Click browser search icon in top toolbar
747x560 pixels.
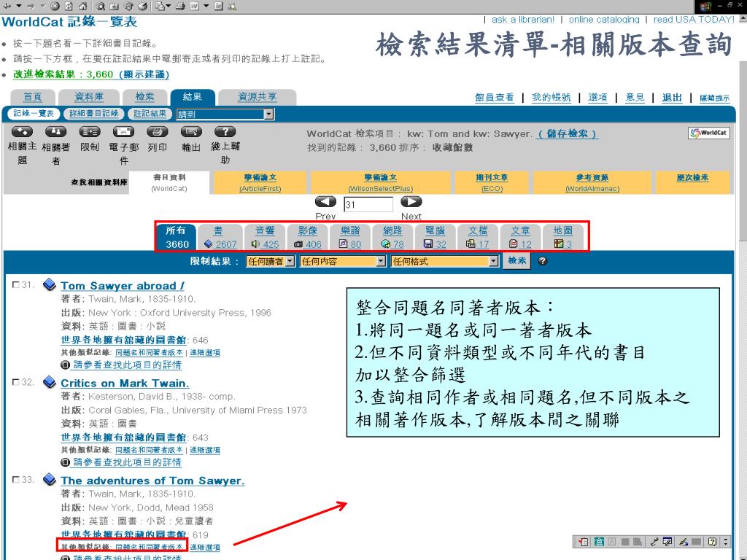click(x=100, y=6)
